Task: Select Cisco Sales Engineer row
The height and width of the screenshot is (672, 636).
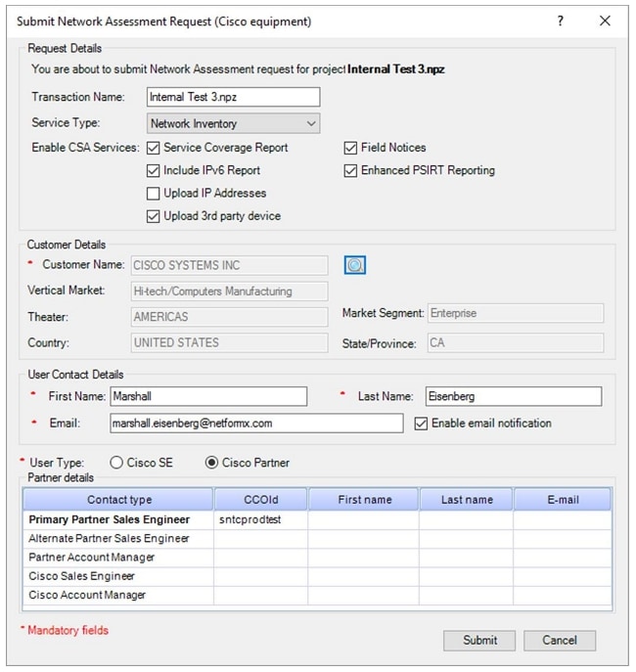Action: (x=317, y=576)
